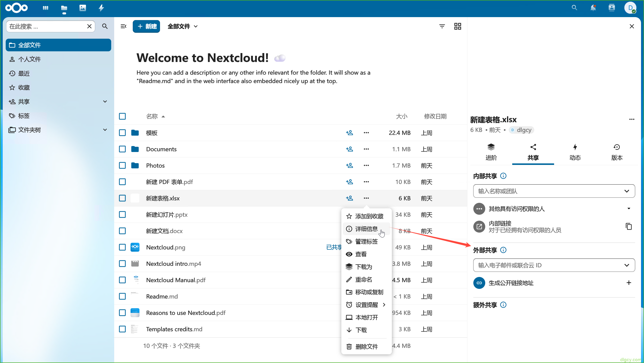Open the notifications bell
Screen dimensions: 644x363
click(593, 8)
